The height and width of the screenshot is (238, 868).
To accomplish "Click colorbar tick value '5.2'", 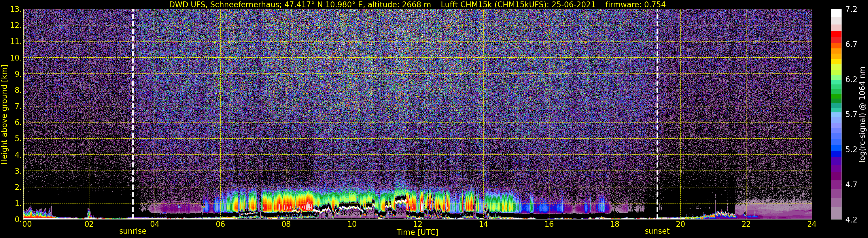I will [851, 149].
